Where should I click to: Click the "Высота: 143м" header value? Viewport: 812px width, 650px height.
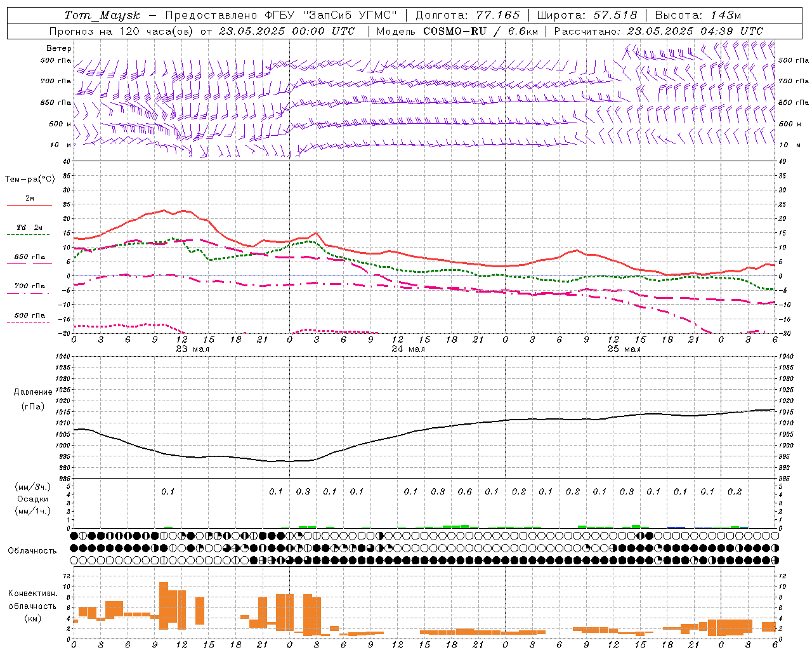(x=698, y=15)
